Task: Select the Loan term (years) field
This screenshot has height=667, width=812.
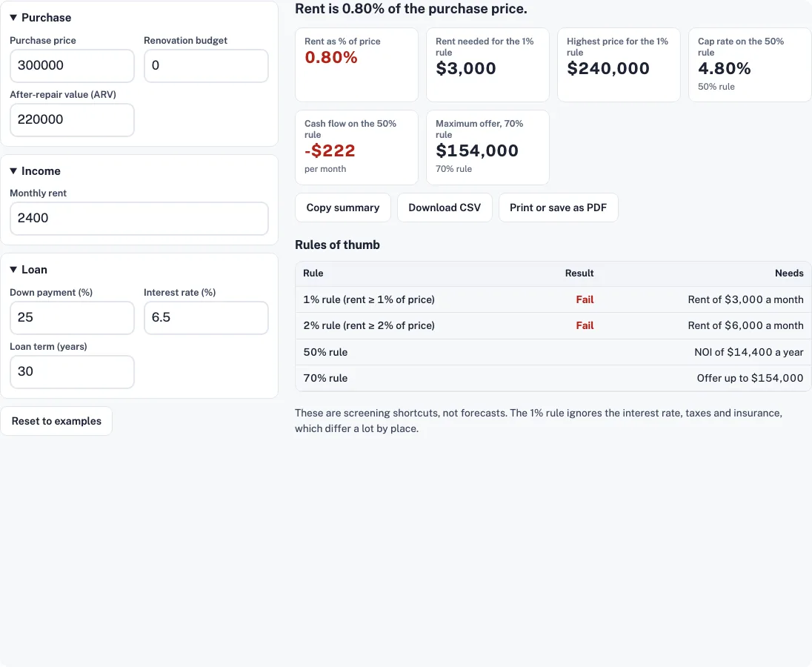Action: click(x=72, y=371)
